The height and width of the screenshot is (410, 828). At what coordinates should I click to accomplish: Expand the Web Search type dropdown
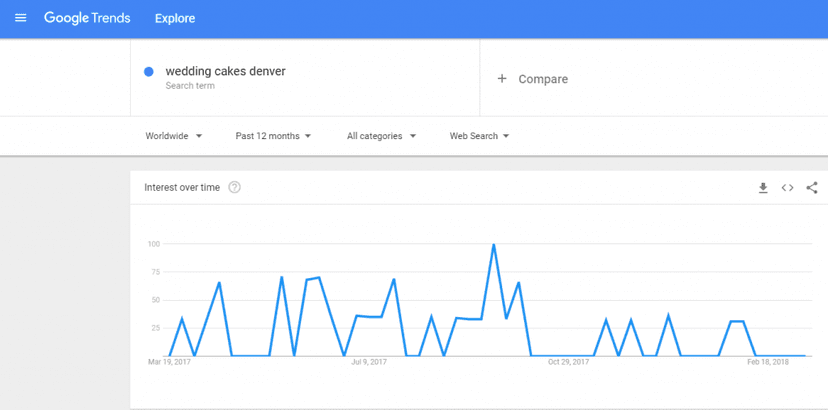[x=479, y=136]
